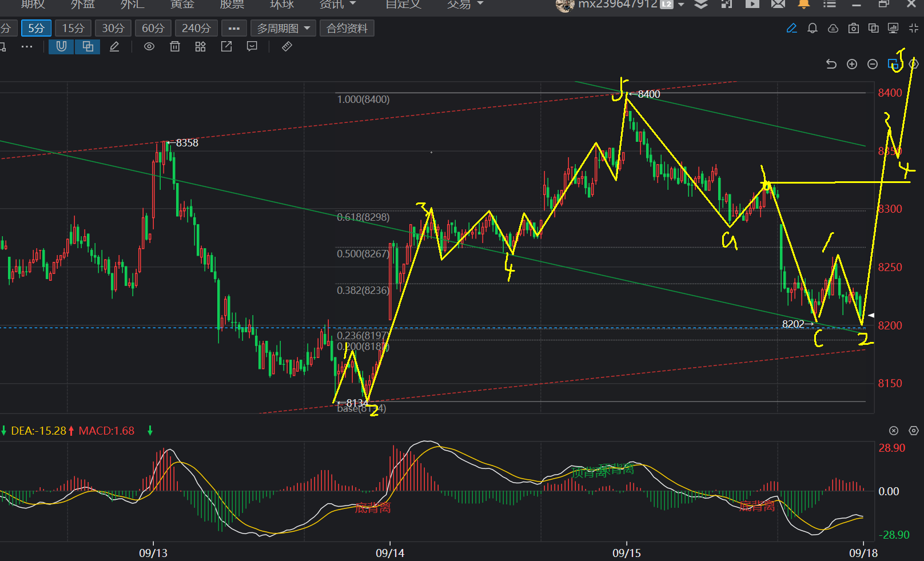Open the 合约资料 contract info
Viewport: 924px width, 561px height.
click(347, 28)
